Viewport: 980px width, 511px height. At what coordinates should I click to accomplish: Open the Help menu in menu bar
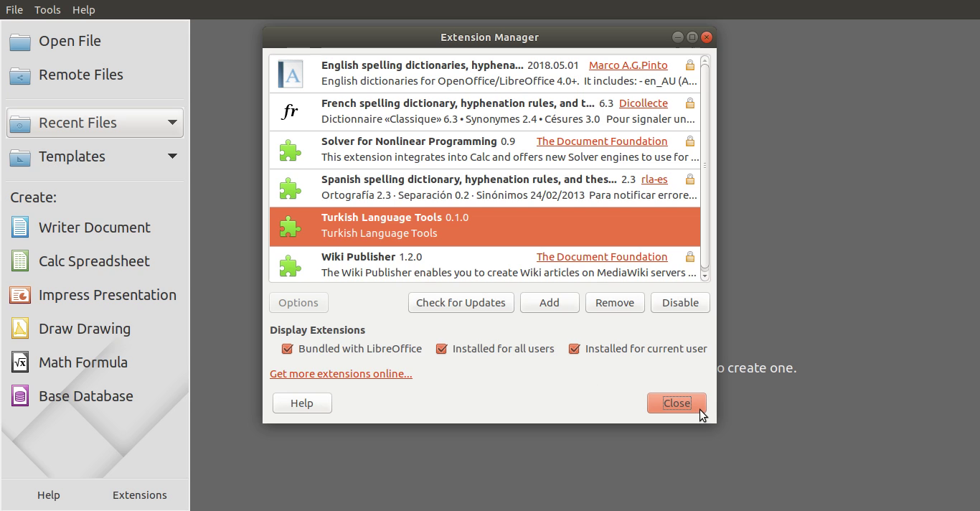[x=83, y=10]
